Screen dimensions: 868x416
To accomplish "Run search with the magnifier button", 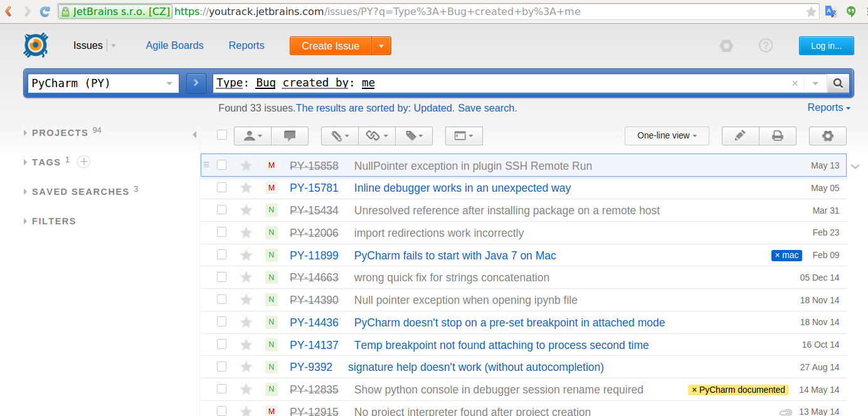I will click(838, 83).
